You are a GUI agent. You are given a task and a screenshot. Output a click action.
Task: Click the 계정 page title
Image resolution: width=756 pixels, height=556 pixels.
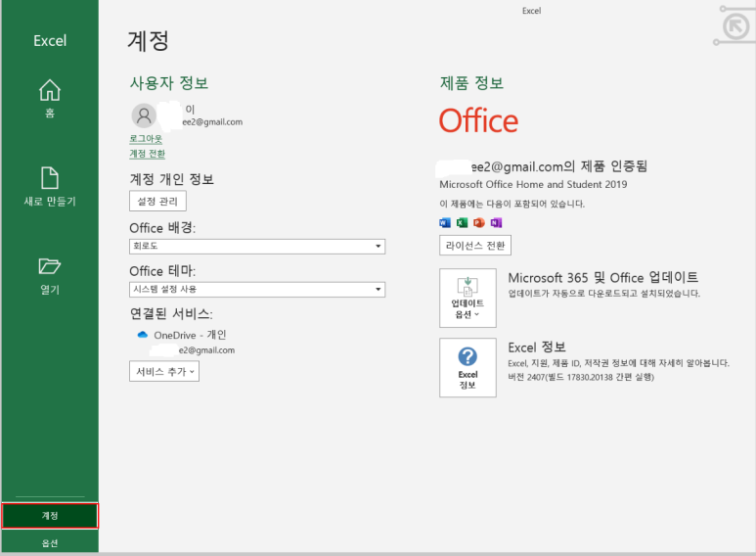[148, 40]
